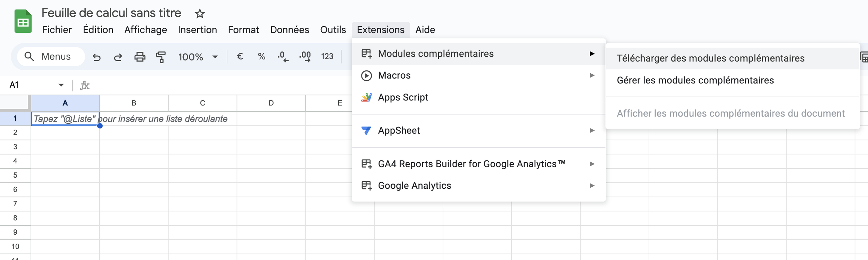The width and height of the screenshot is (868, 260).
Task: Open the Données menu
Action: 290,30
